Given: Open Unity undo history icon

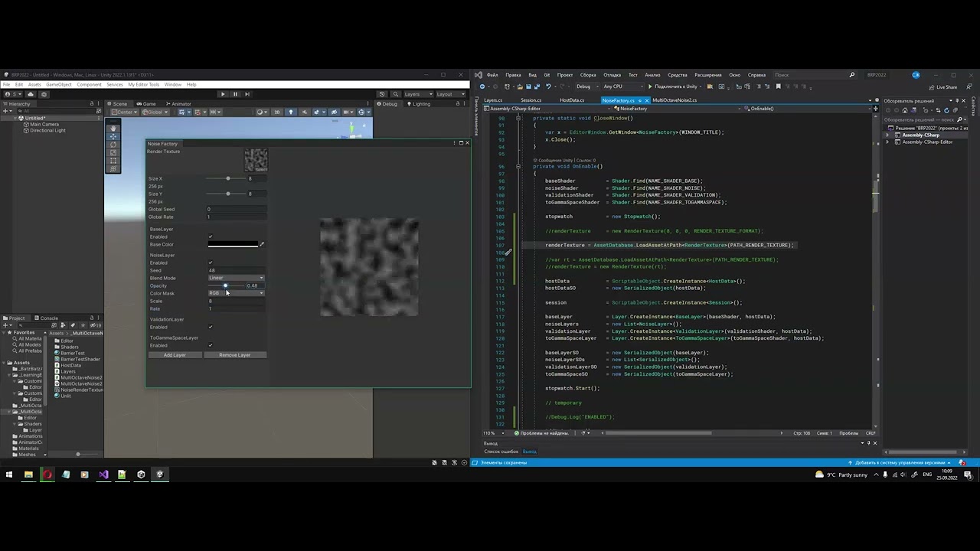Looking at the screenshot, I should tap(381, 94).
